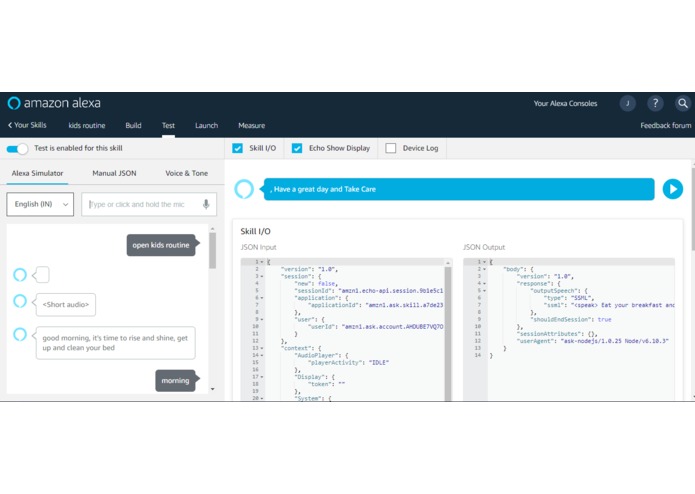Viewport: 695px width, 494px height.
Task: Click the microphone icon in input box
Action: click(x=206, y=204)
